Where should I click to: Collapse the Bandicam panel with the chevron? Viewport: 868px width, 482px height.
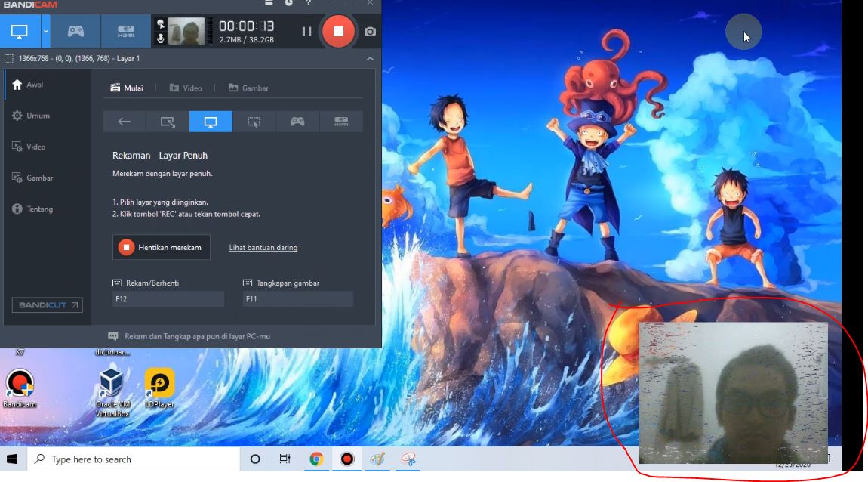tap(370, 59)
